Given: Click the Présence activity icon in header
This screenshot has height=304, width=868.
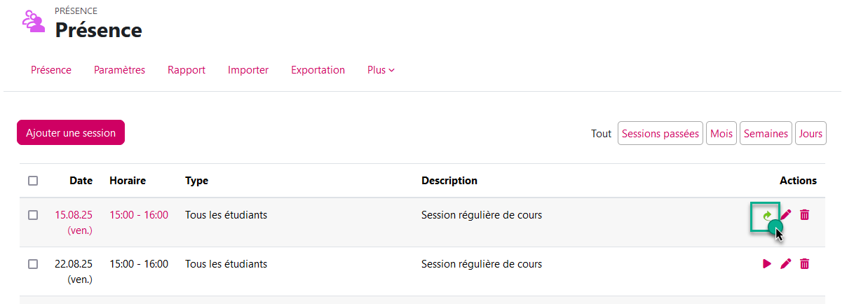Looking at the screenshot, I should 33,22.
